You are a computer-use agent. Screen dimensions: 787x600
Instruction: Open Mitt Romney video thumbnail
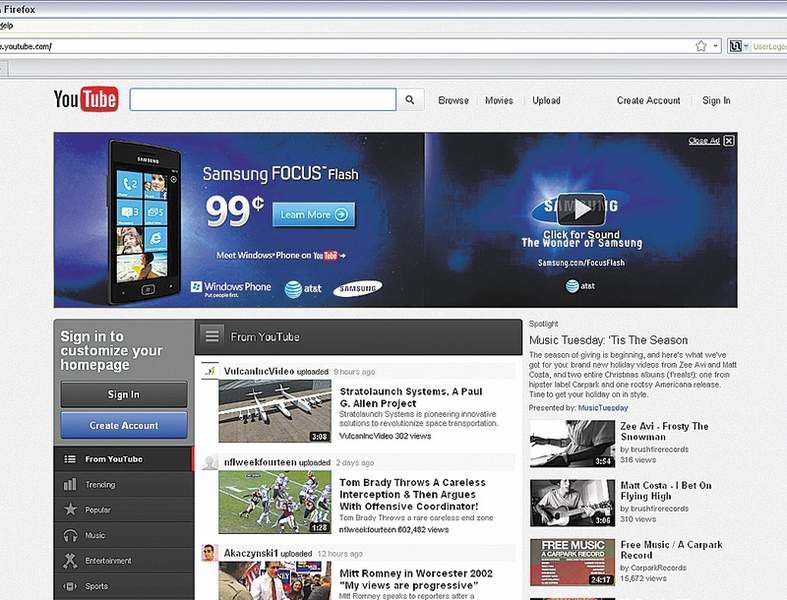(x=275, y=580)
